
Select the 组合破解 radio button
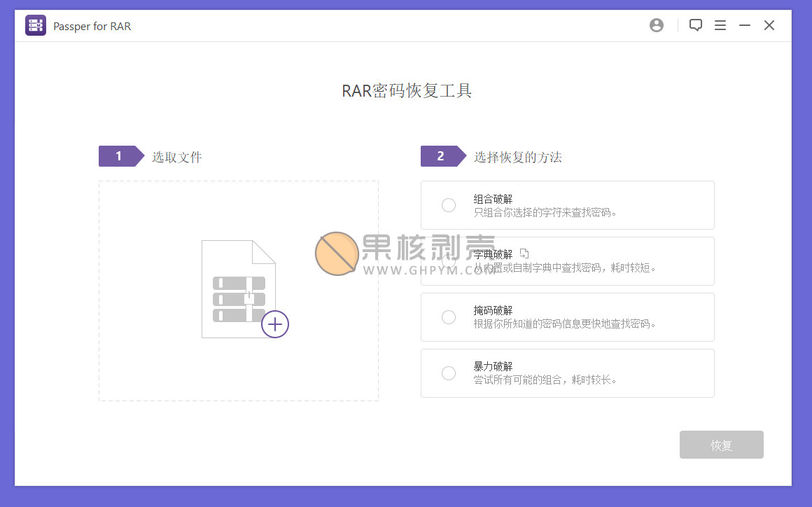(449, 205)
